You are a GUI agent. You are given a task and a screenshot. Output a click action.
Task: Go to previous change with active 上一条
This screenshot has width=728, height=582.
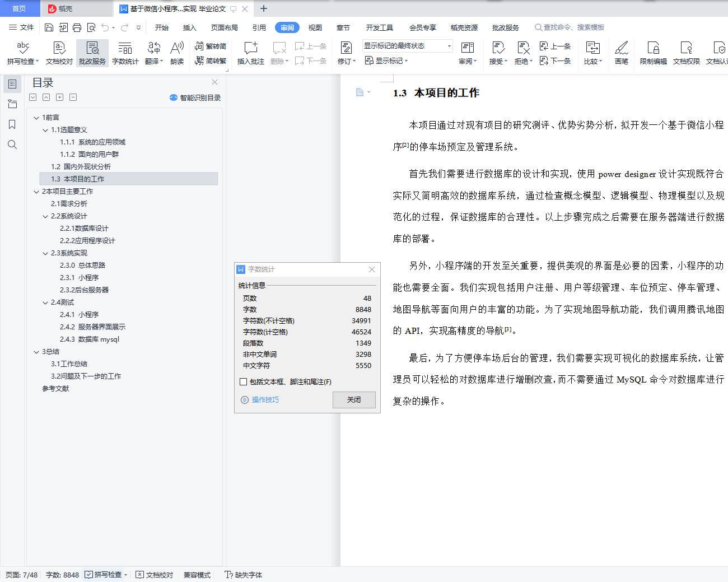pos(555,46)
